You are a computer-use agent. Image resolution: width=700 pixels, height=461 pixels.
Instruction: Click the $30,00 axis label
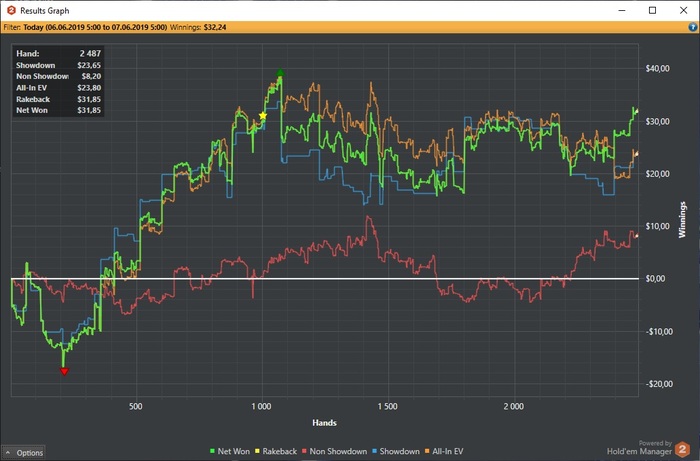point(657,121)
